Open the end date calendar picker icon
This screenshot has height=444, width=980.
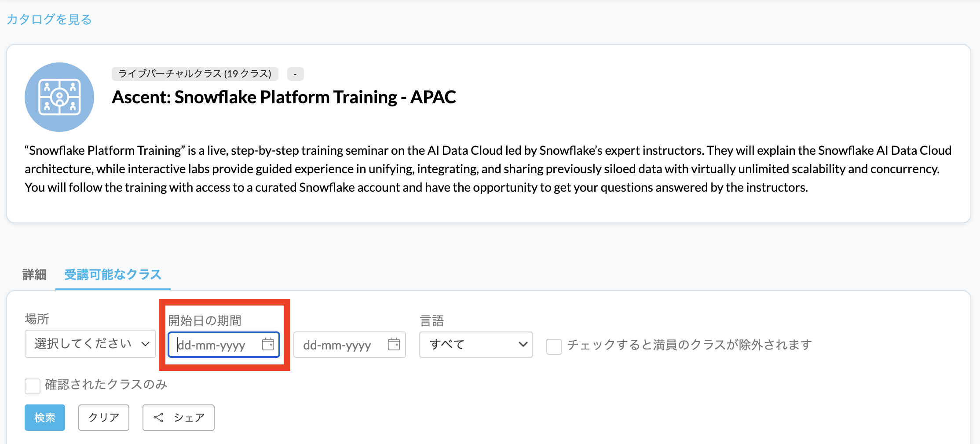(x=394, y=344)
